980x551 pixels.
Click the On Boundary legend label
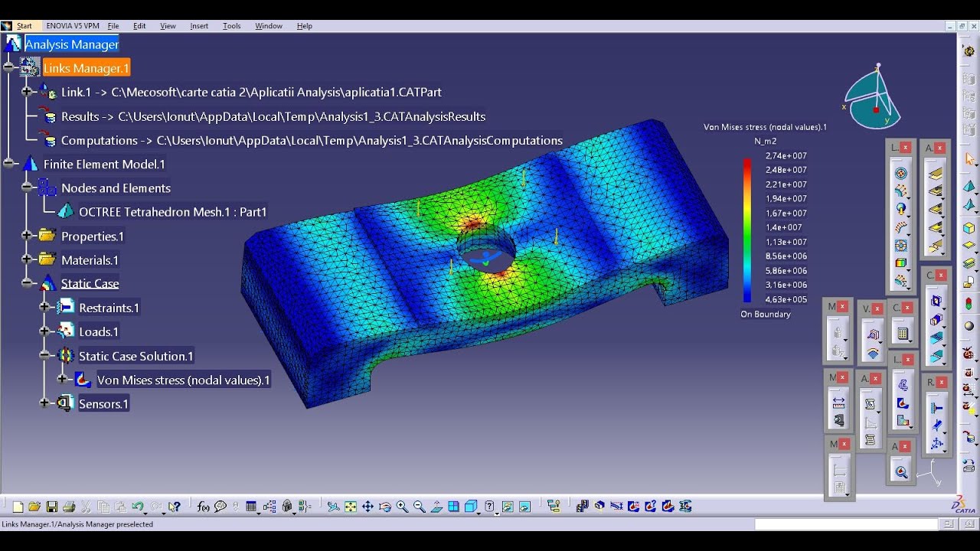click(x=766, y=315)
